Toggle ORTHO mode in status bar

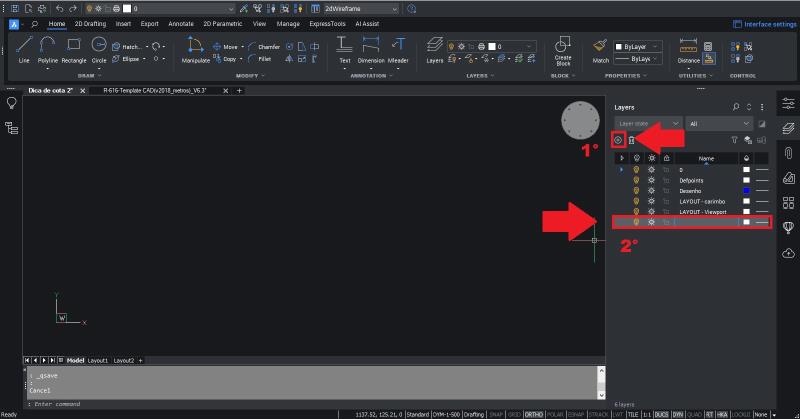click(x=534, y=414)
